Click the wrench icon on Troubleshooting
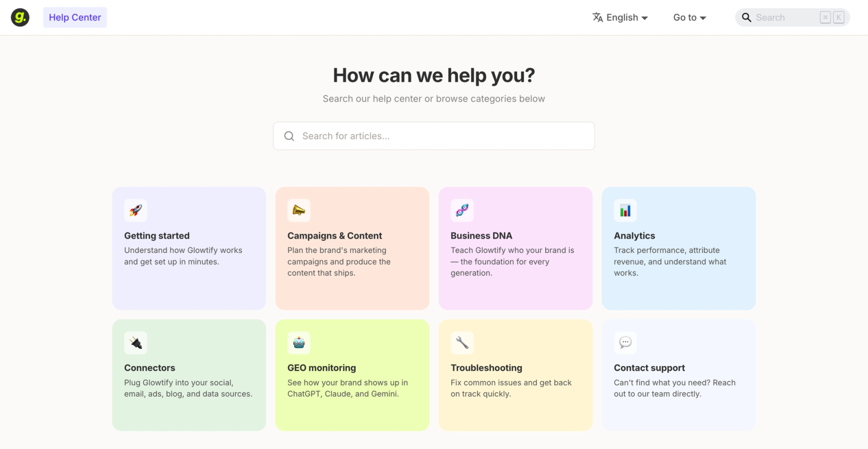 [x=462, y=343]
